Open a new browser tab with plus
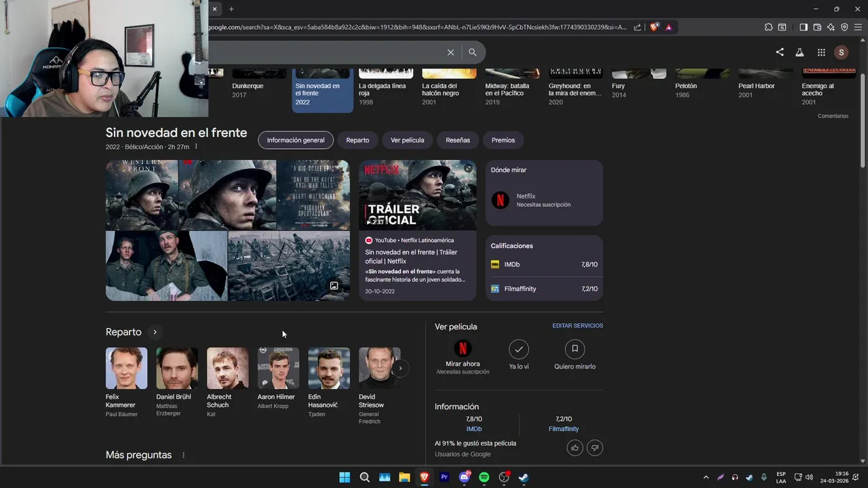The height and width of the screenshot is (488, 868). click(x=231, y=9)
